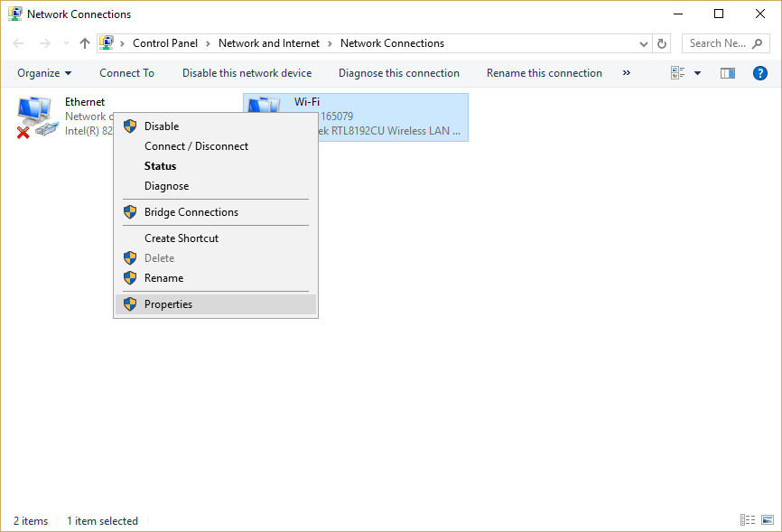Open the Organize dropdown
782x532 pixels.
[44, 72]
